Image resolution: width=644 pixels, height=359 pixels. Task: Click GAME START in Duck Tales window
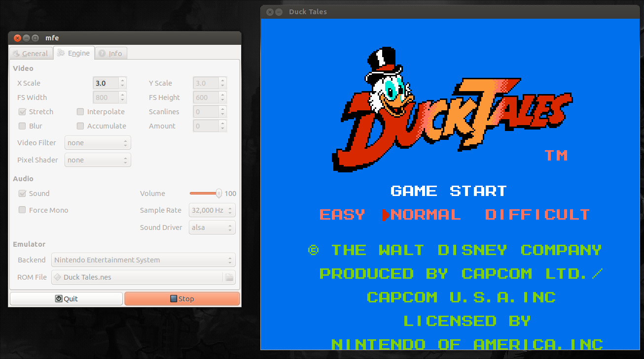click(449, 191)
